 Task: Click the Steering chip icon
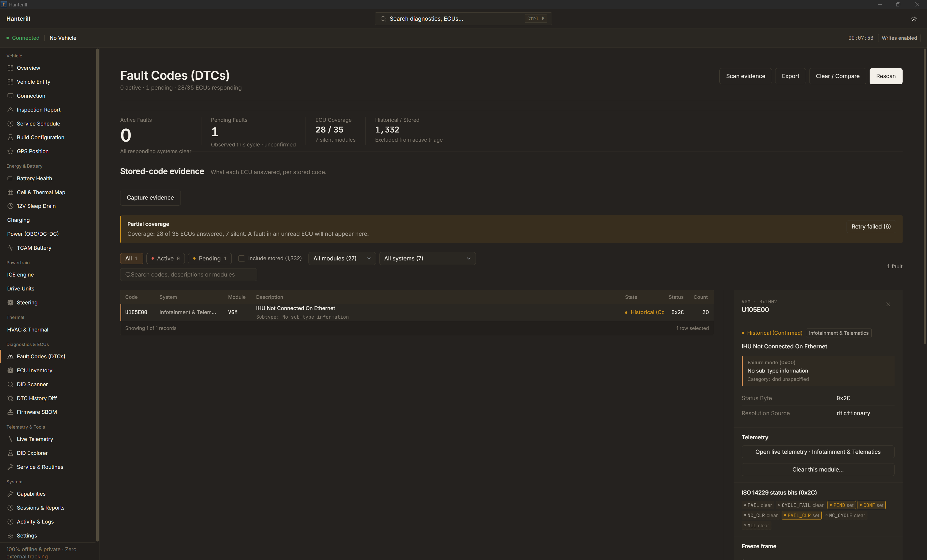[10, 302]
